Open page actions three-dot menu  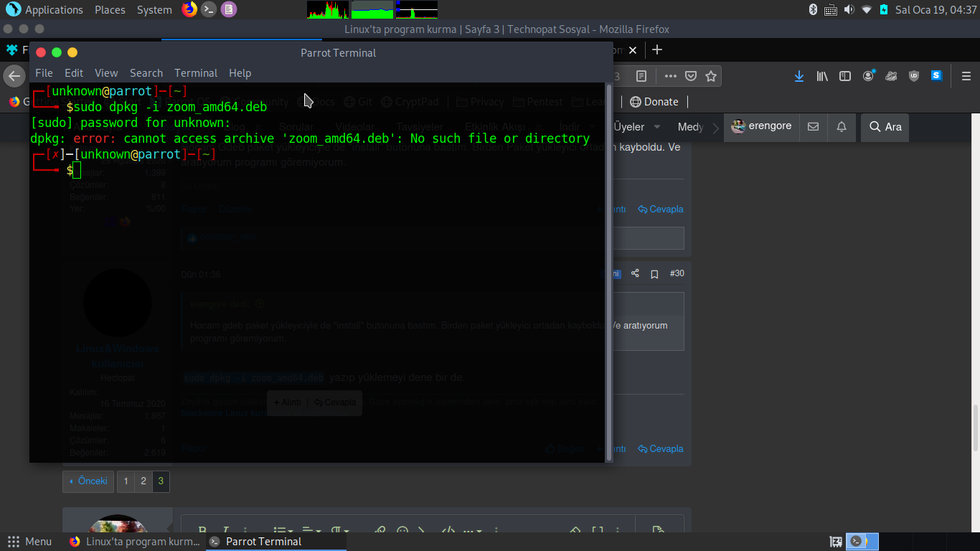click(x=670, y=76)
